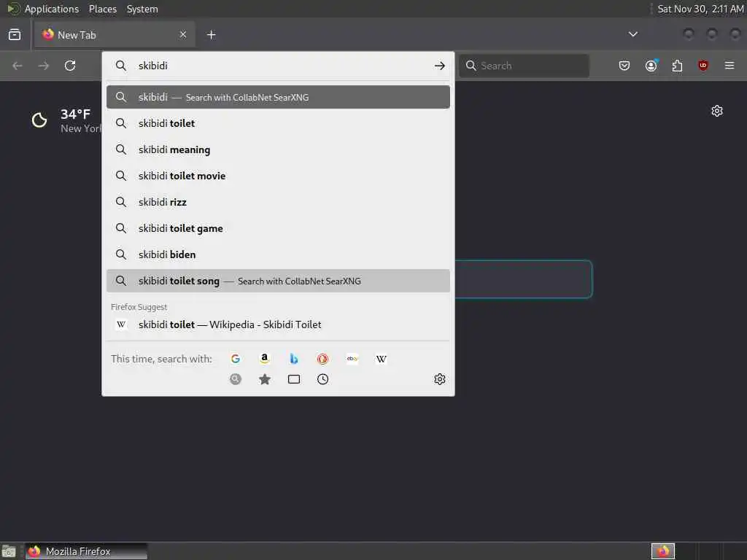Search with CollabNet SearXNG one-off icon
The width and height of the screenshot is (747, 560).
click(x=236, y=379)
